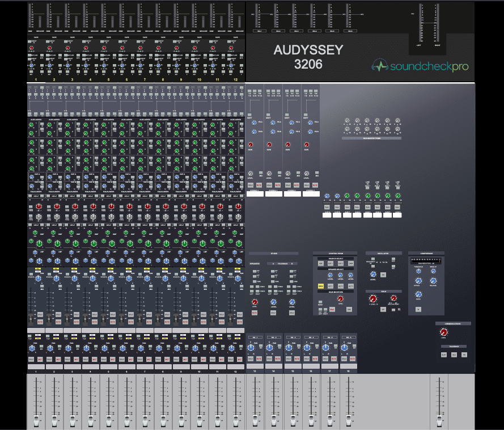Image resolution: width=504 pixels, height=430 pixels.
Task: Choose DAW in Source Select
Action: coord(351,263)
